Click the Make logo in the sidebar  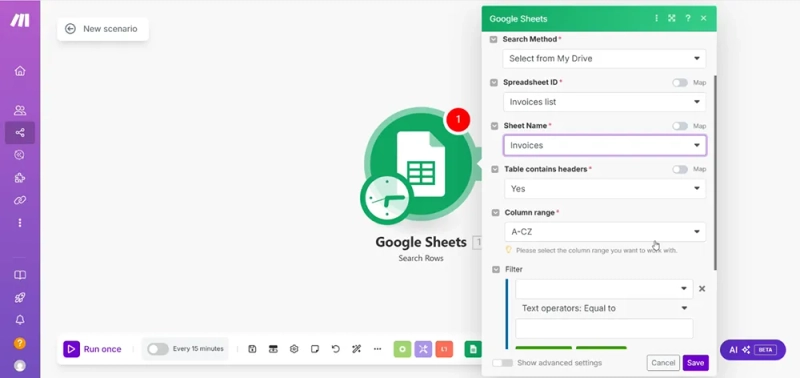click(x=20, y=20)
